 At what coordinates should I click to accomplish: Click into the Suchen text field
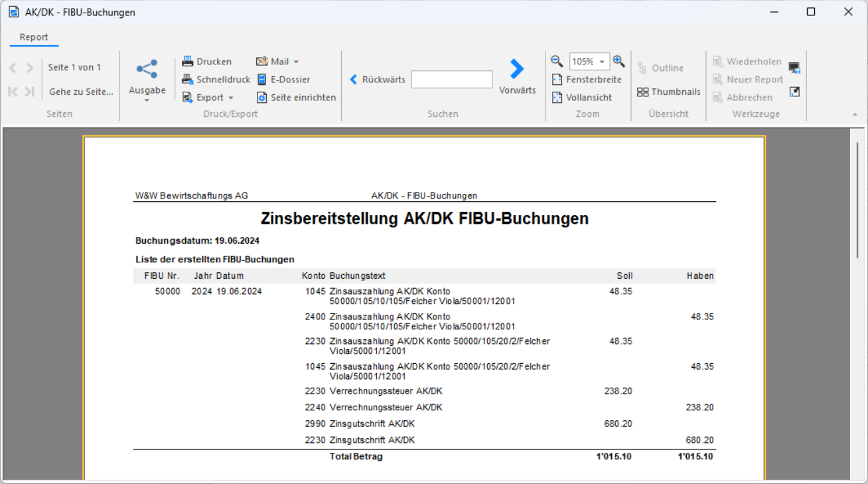click(x=452, y=80)
